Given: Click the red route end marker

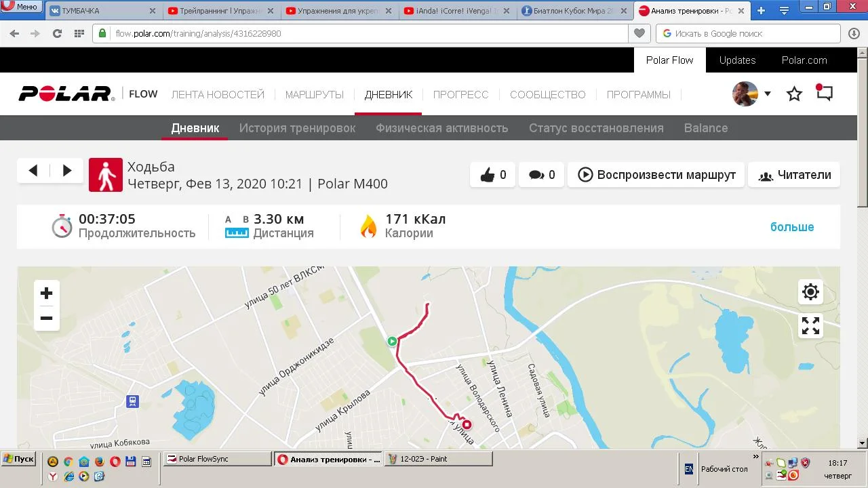Looking at the screenshot, I should click(x=467, y=425).
